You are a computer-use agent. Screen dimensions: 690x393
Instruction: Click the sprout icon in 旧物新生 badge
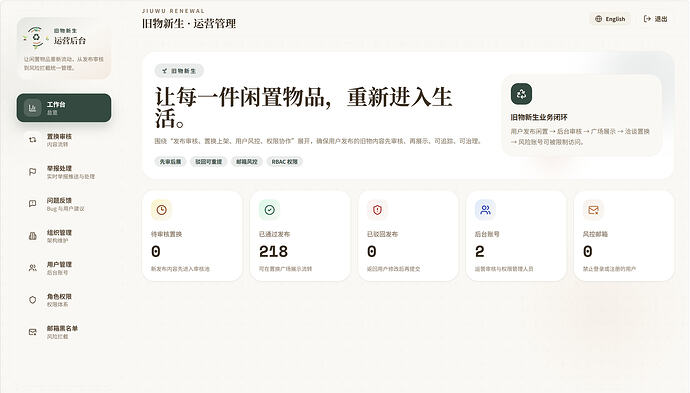pos(164,71)
